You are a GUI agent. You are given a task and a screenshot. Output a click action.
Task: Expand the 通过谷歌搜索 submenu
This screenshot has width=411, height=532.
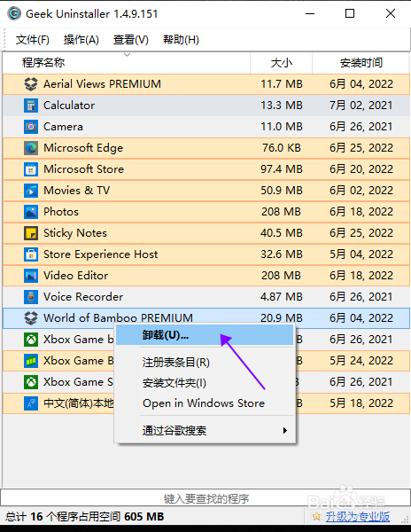click(205, 431)
